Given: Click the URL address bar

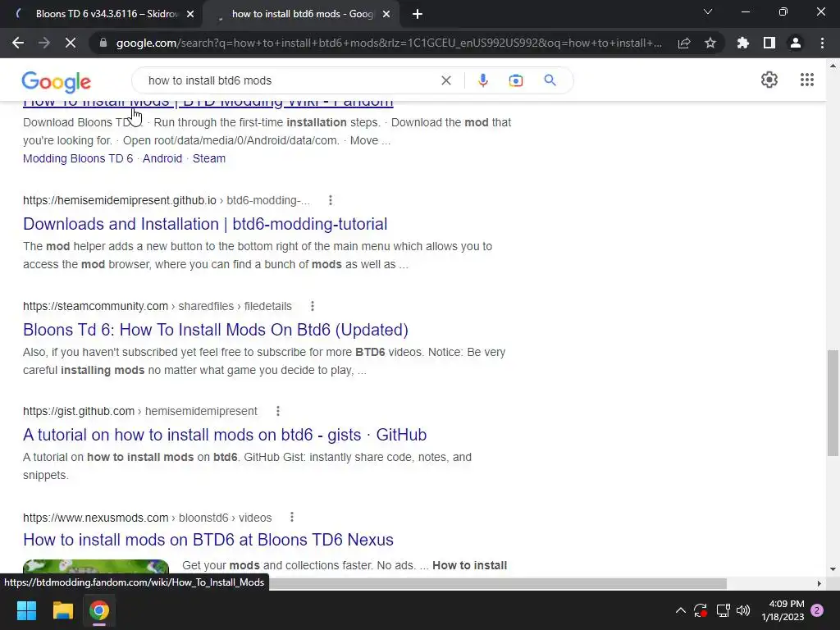Looking at the screenshot, I should point(388,43).
